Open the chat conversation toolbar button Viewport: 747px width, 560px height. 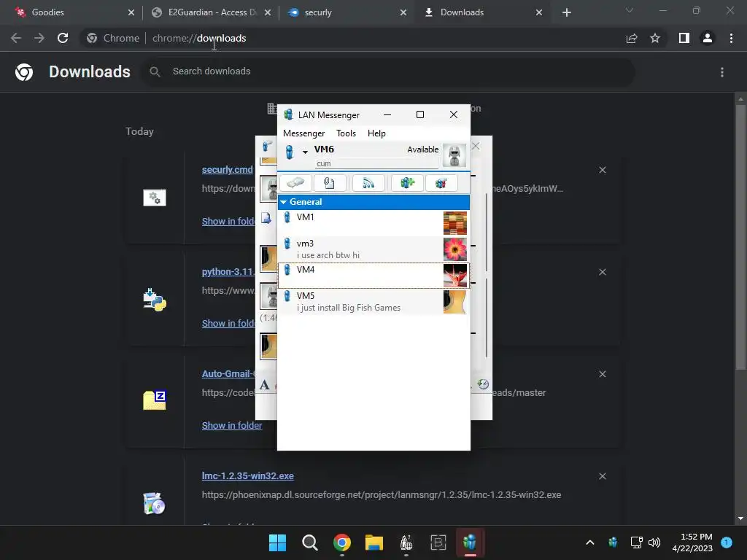tap(296, 183)
